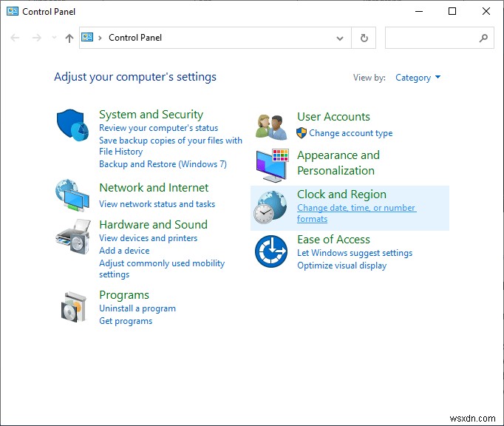Viewport: 504px width, 426px height.
Task: Click the Back navigation arrow
Action: pyautogui.click(x=15, y=38)
